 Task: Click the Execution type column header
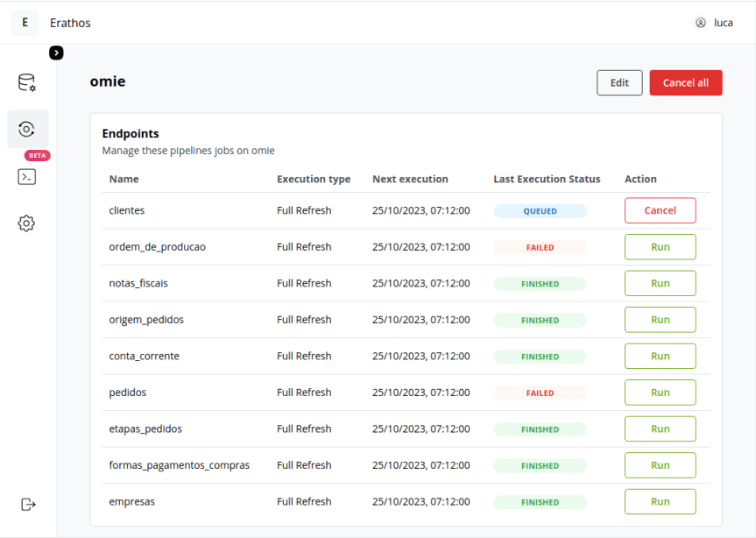pos(314,179)
